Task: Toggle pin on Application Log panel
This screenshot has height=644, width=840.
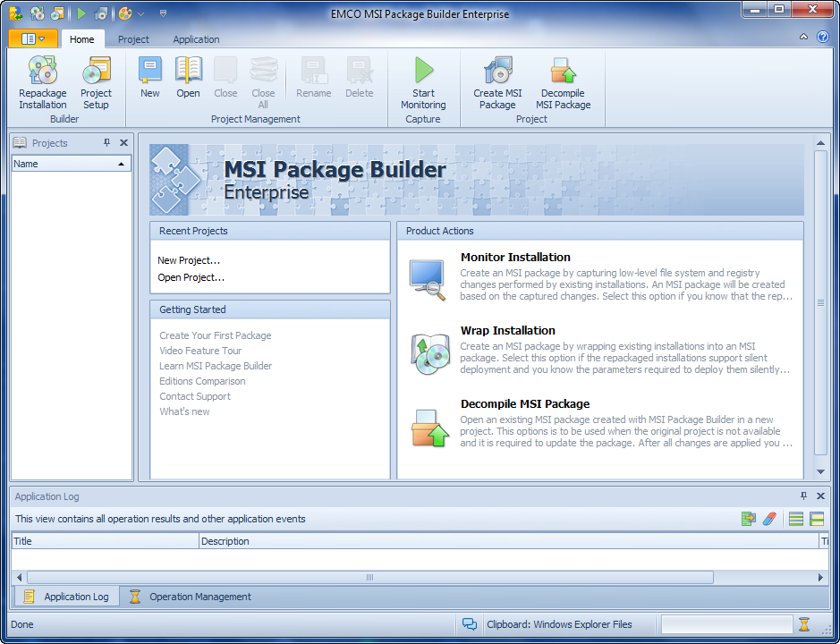Action: pos(803,496)
